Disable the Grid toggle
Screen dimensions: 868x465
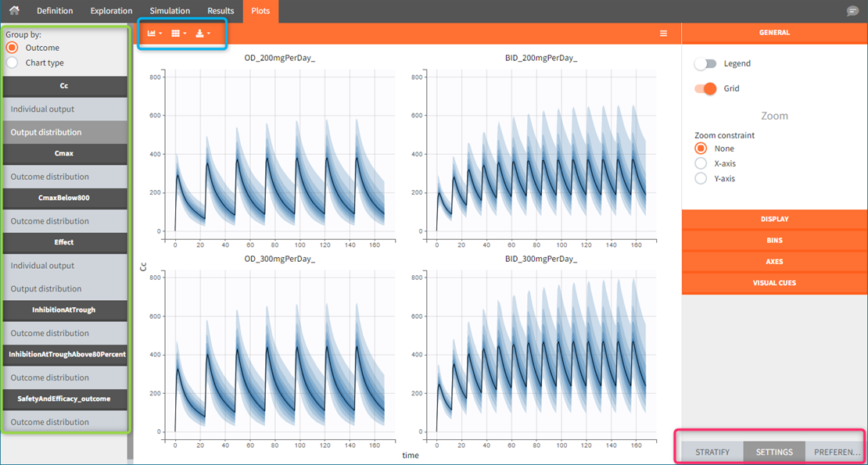(x=706, y=88)
